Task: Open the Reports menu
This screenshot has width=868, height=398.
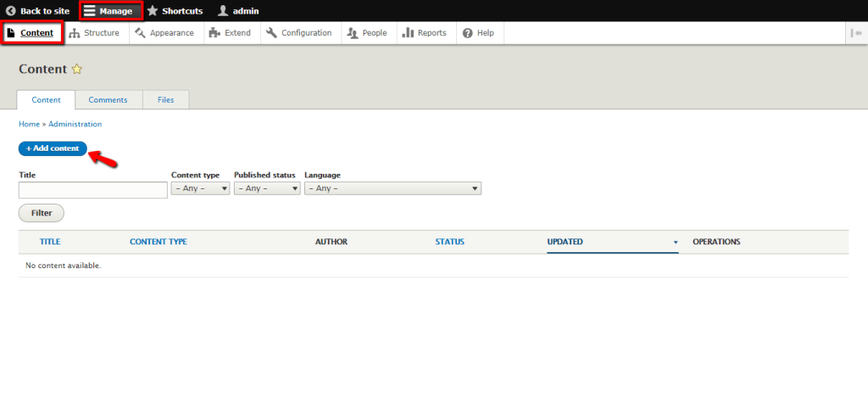Action: pyautogui.click(x=425, y=33)
